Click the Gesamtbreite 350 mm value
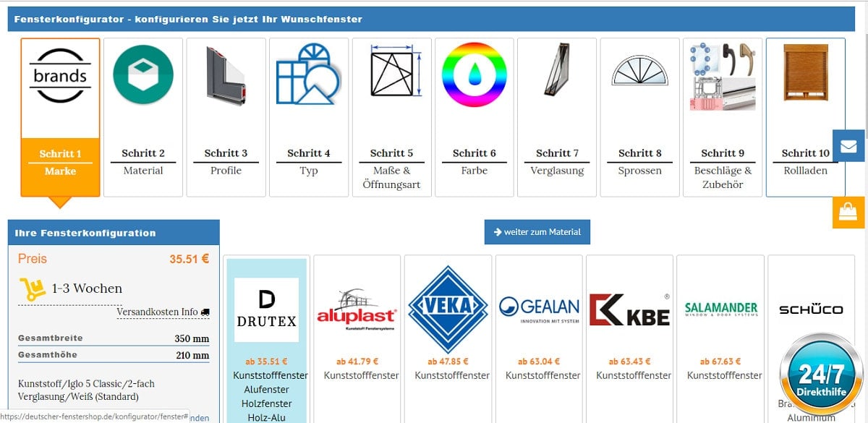 click(x=192, y=338)
